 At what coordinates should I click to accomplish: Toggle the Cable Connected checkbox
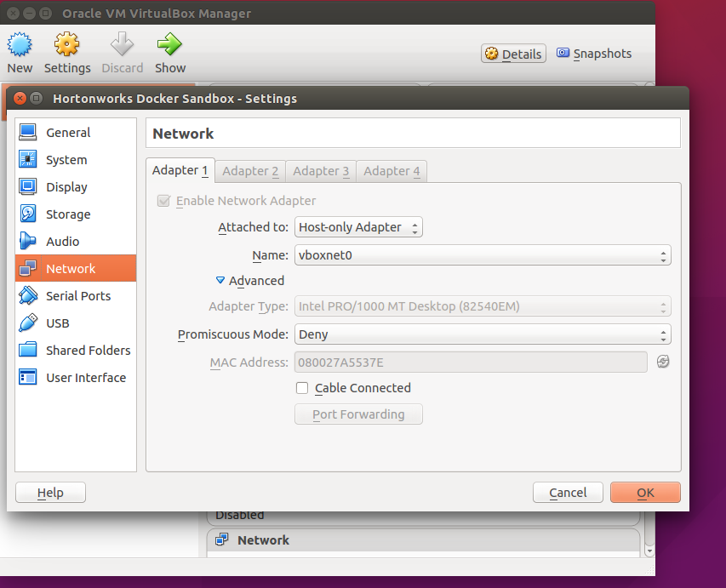point(302,388)
